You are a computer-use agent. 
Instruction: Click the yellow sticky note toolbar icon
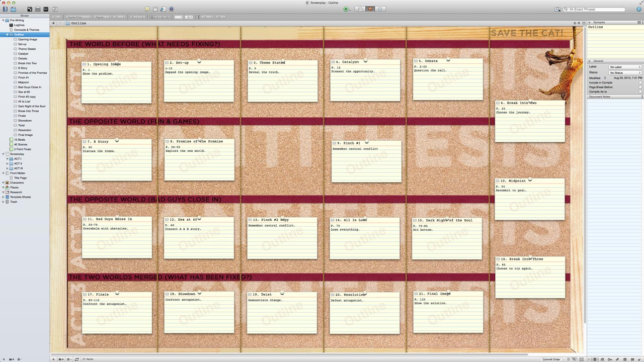[x=147, y=9]
